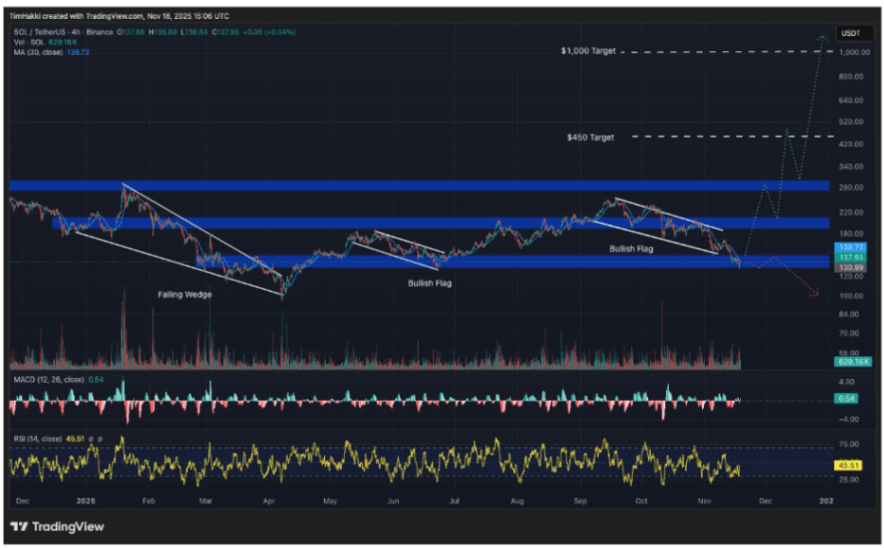Click the Falling Wedge annotation text
This screenshot has width=884, height=548.
tap(184, 294)
